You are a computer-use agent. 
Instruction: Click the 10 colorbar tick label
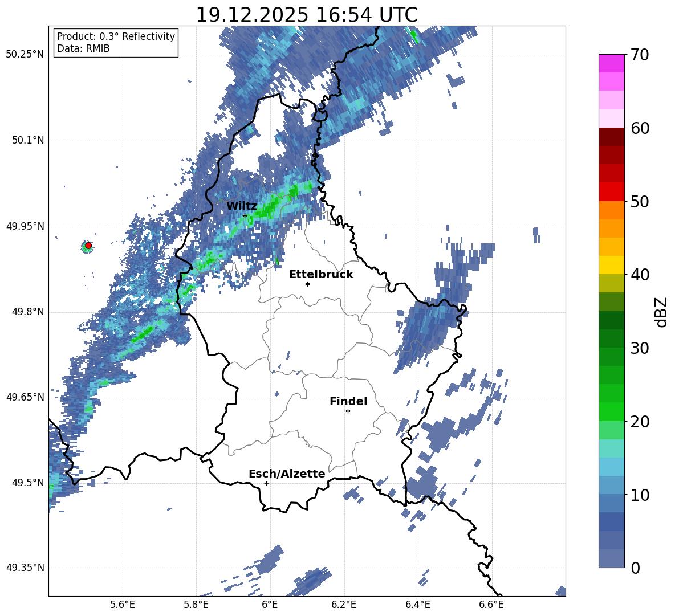point(640,495)
